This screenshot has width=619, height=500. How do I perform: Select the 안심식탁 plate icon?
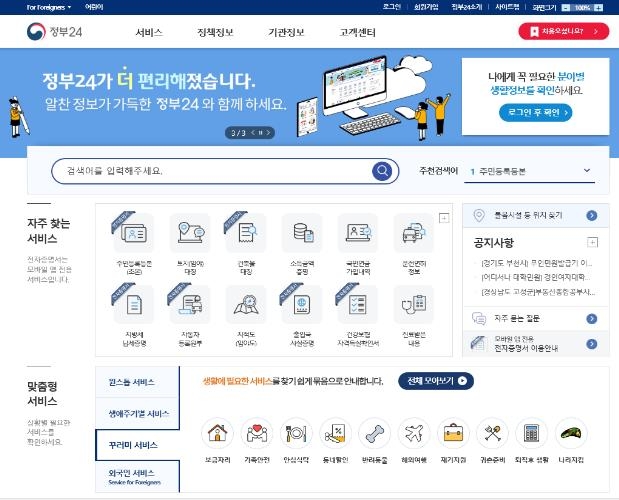(296, 433)
